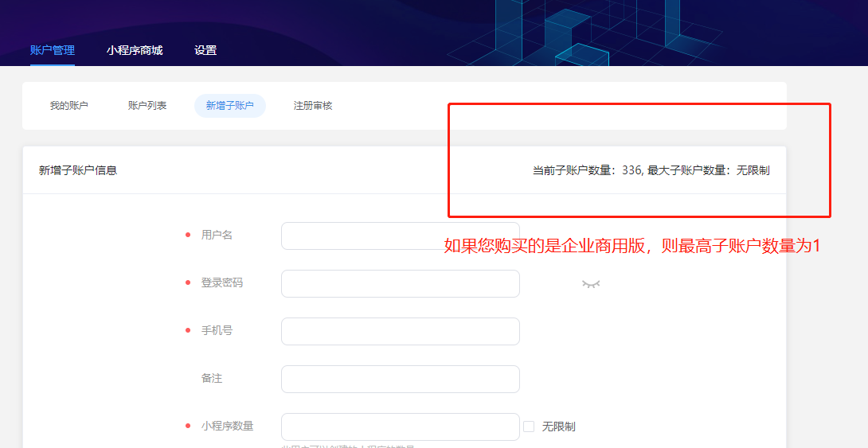Enable the 无限制 checkbox
868x448 pixels.
(x=529, y=427)
